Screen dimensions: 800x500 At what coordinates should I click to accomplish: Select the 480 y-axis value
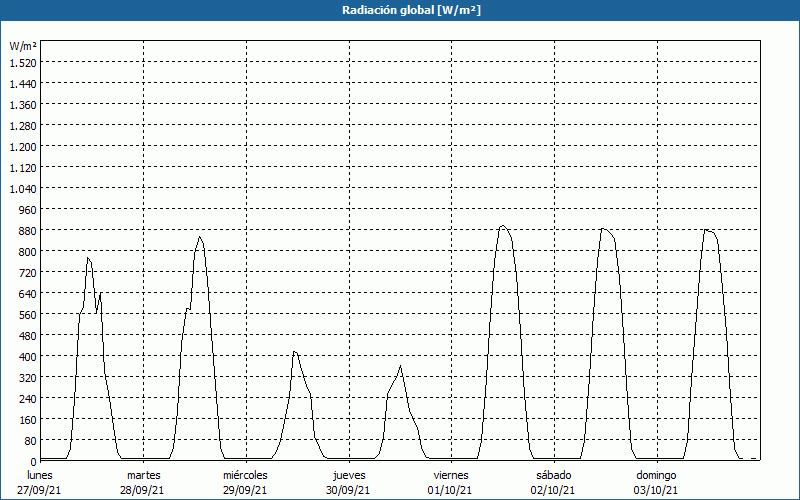click(x=28, y=336)
